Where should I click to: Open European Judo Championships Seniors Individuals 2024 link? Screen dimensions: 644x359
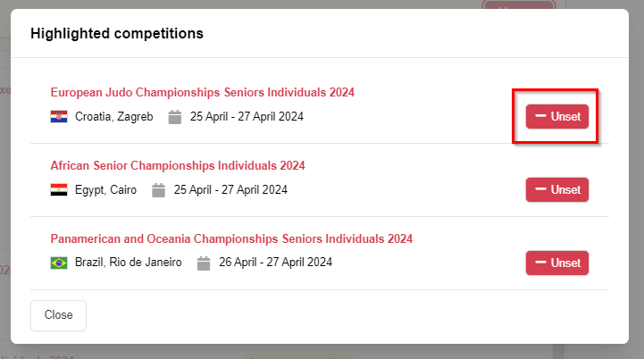[203, 92]
